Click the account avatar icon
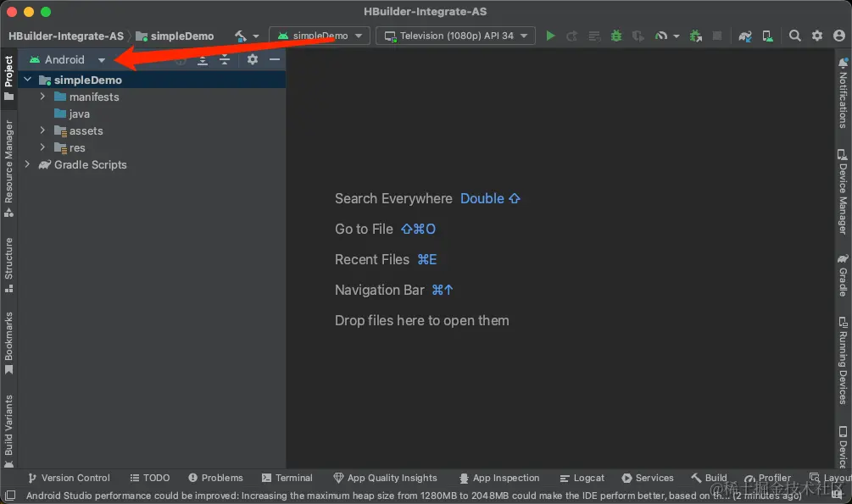Viewport: 852px width, 504px height. tap(839, 36)
